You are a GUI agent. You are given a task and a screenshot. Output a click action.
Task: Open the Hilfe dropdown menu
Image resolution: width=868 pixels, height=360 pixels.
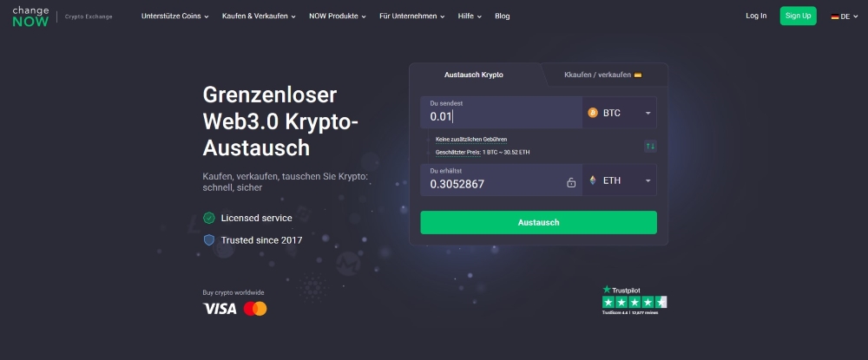click(x=470, y=16)
